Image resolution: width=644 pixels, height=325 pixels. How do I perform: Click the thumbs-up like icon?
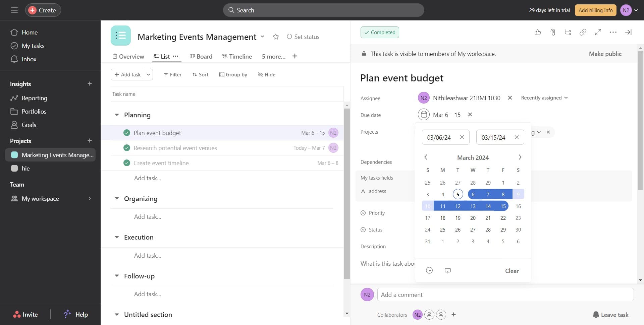(538, 32)
